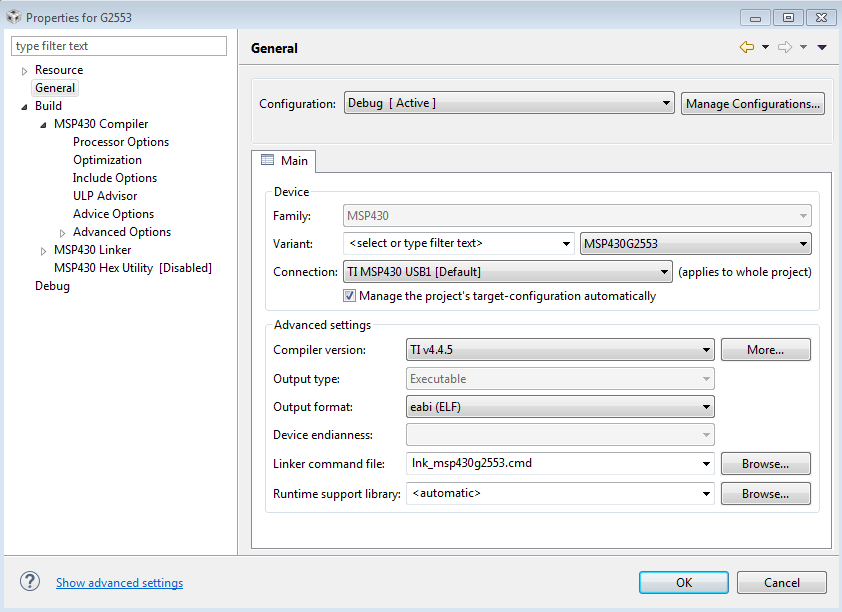Open the view menu triangle icon
This screenshot has height=612, width=842.
(822, 47)
